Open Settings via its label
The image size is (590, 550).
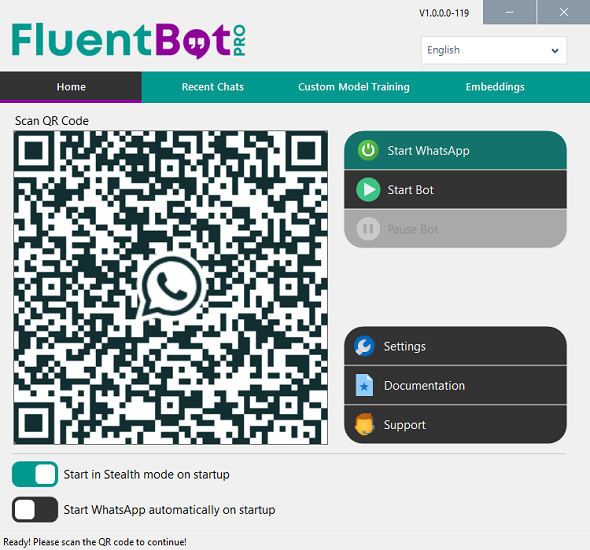tap(404, 346)
